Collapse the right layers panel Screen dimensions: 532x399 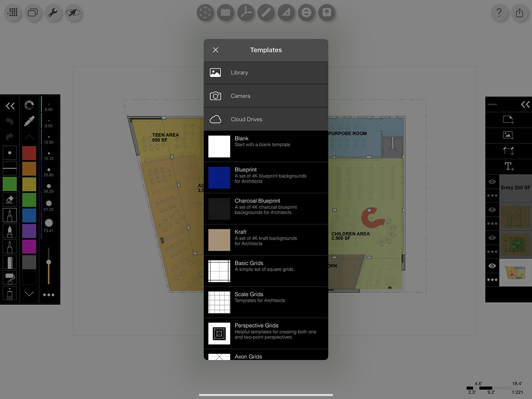(x=525, y=105)
